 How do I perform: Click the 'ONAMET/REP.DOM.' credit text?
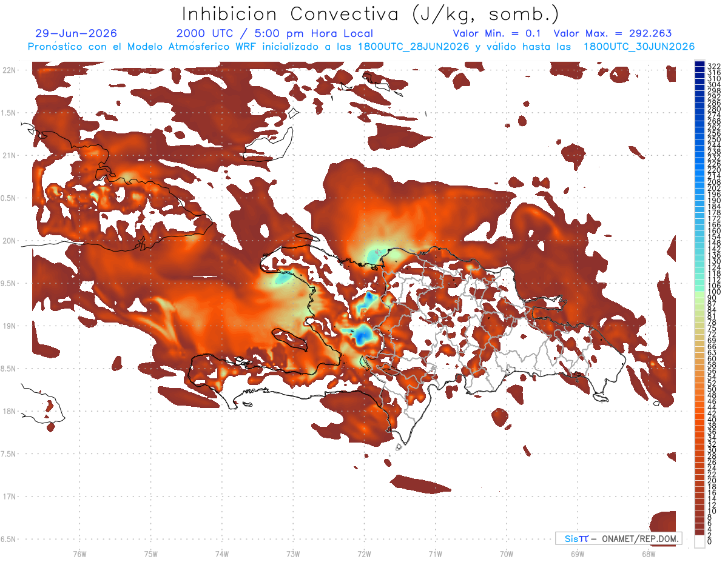click(639, 538)
